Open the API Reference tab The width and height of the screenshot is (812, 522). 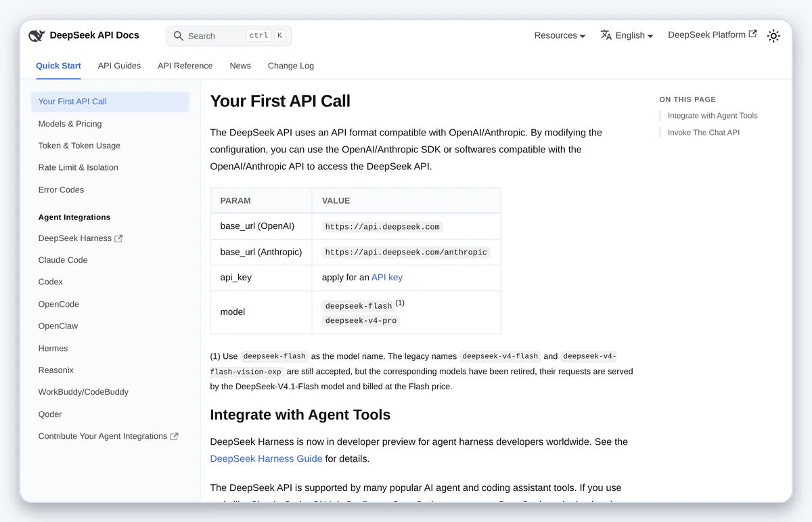pos(185,66)
